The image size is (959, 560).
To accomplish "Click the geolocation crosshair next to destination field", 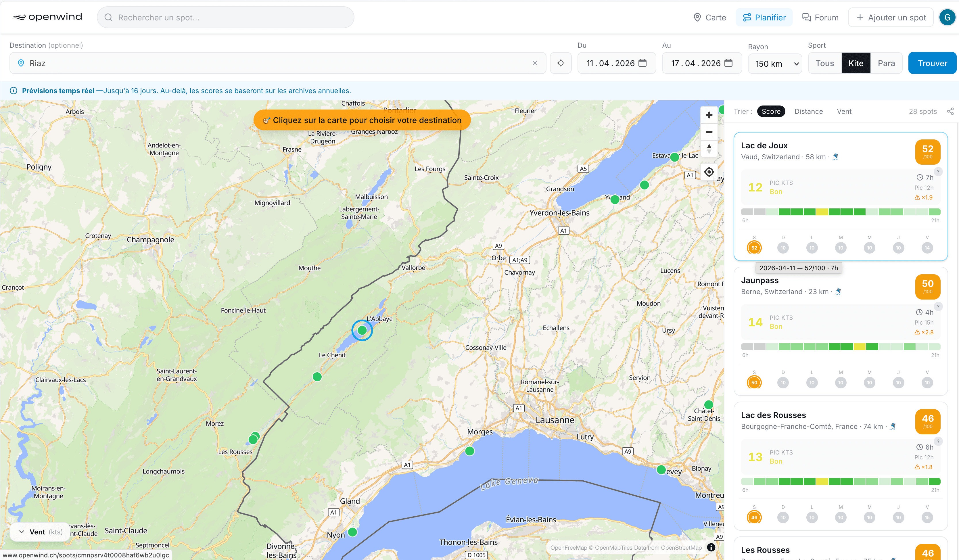I will 561,63.
